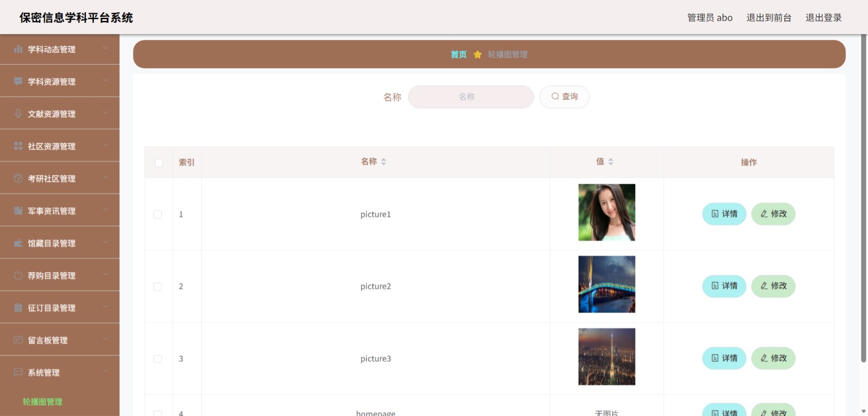The width and height of the screenshot is (868, 416).
Task: Sort the table by 名称 column arrows
Action: [x=384, y=162]
